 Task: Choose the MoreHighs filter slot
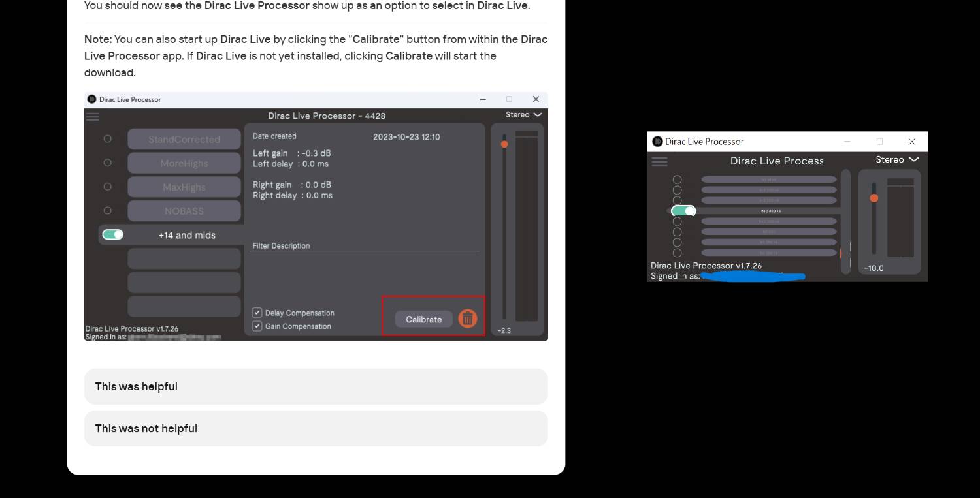coord(184,163)
